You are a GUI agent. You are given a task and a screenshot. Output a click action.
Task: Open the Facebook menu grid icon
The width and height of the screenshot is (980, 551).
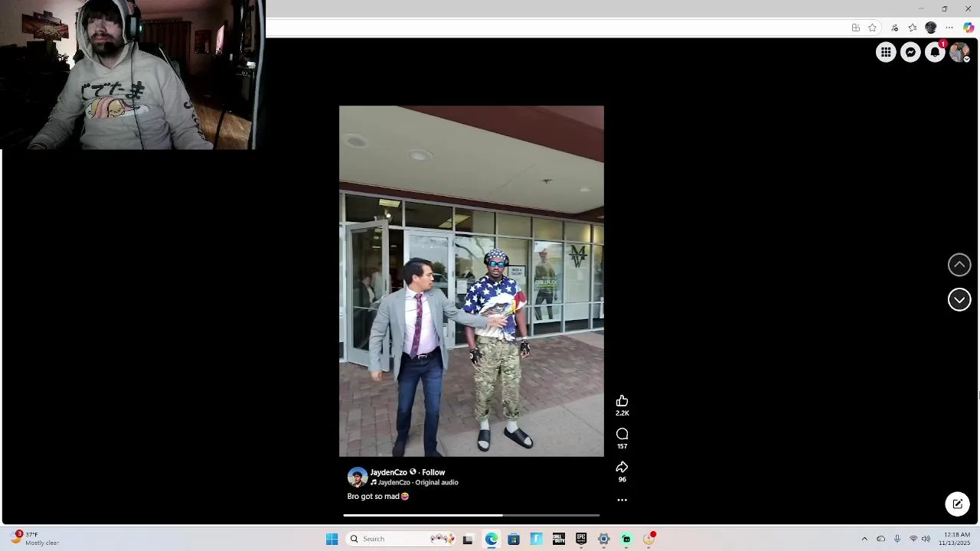(x=886, y=52)
